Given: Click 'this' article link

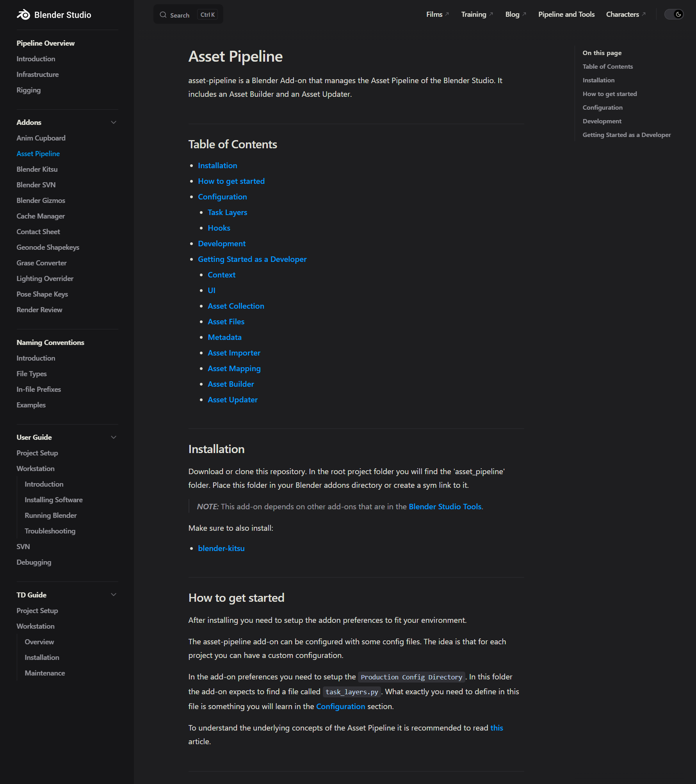Looking at the screenshot, I should [496, 728].
